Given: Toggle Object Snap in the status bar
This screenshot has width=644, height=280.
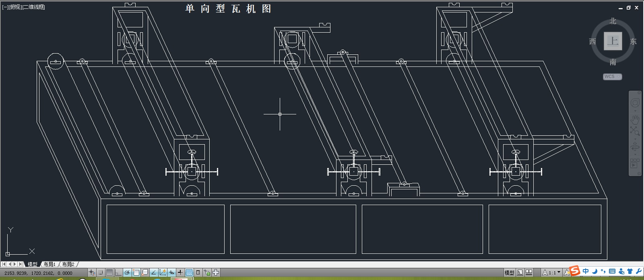Looking at the screenshot, I should (136, 273).
